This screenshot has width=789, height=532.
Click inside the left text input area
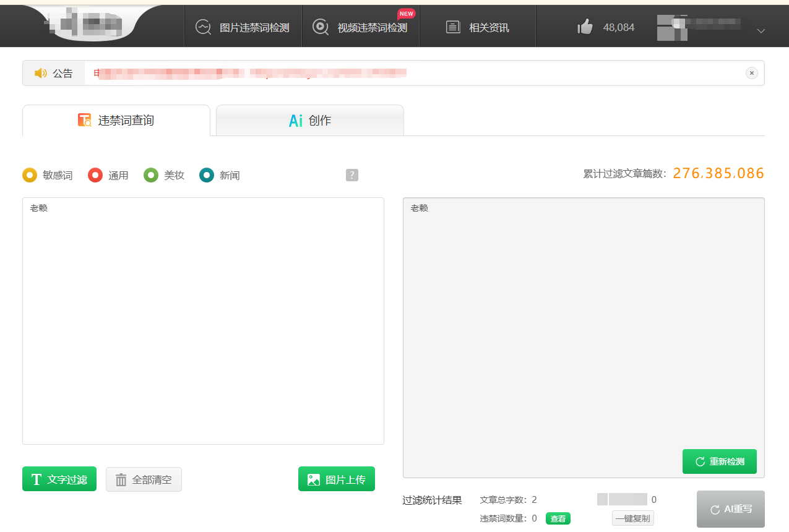coord(203,320)
